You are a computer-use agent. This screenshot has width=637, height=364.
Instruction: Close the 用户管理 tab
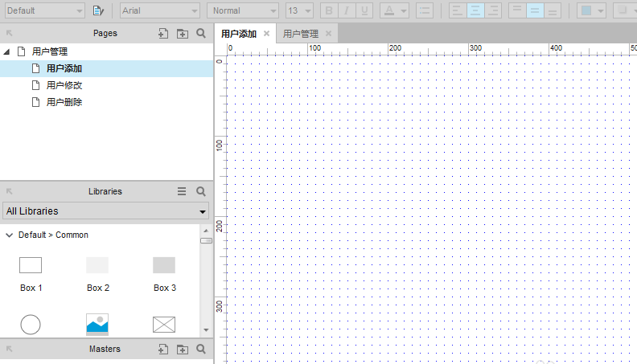coord(329,34)
